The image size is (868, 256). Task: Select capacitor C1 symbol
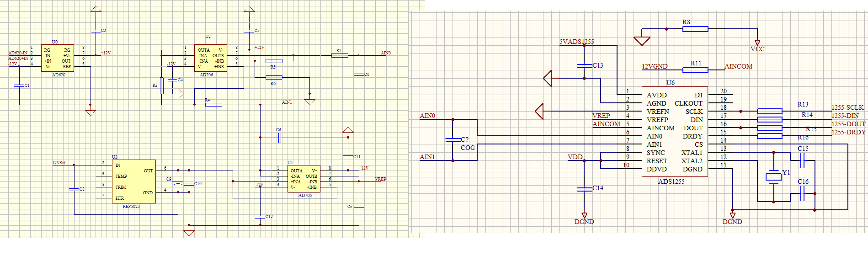[x=19, y=85]
